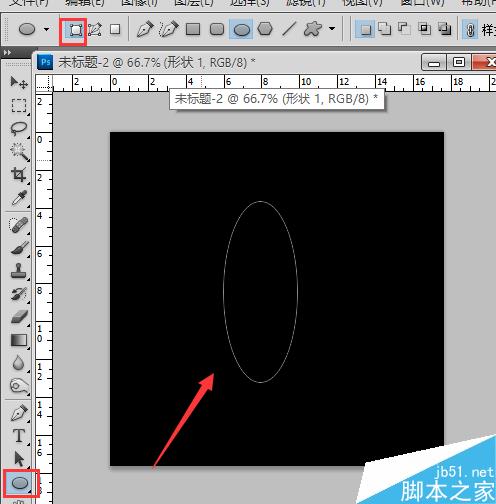
Task: Choose Freeform Pen in the options bar
Action: pyautogui.click(x=169, y=29)
